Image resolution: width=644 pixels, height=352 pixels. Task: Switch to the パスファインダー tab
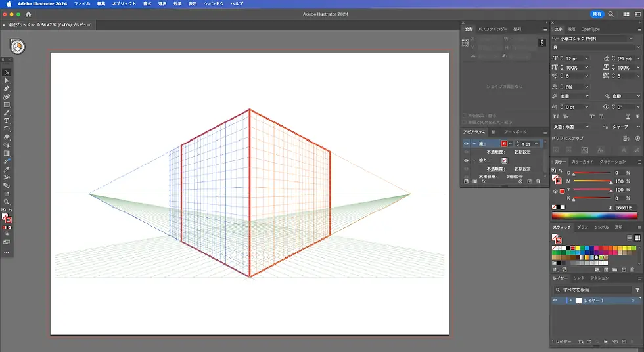[492, 29]
